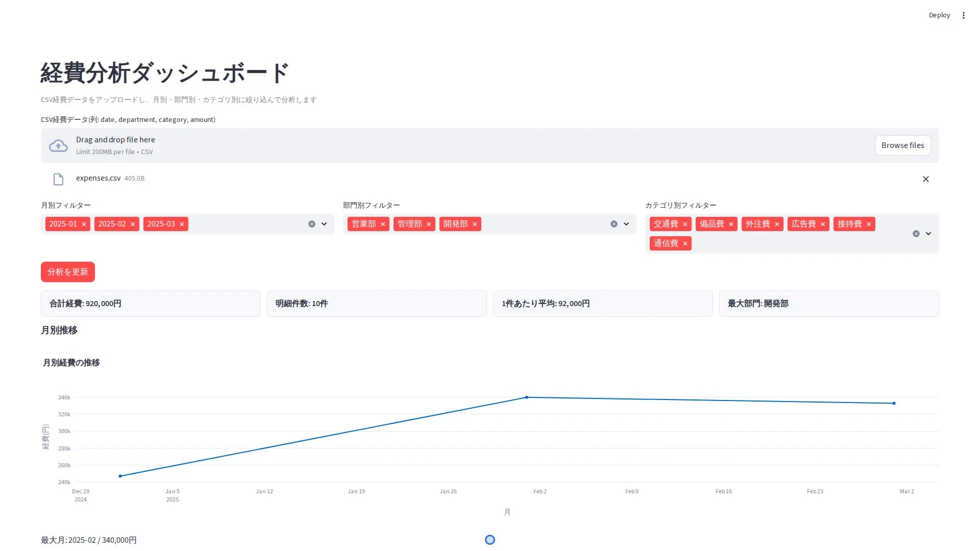Click the expenses.csv file icon
The width and height of the screenshot is (980, 551).
tap(58, 179)
